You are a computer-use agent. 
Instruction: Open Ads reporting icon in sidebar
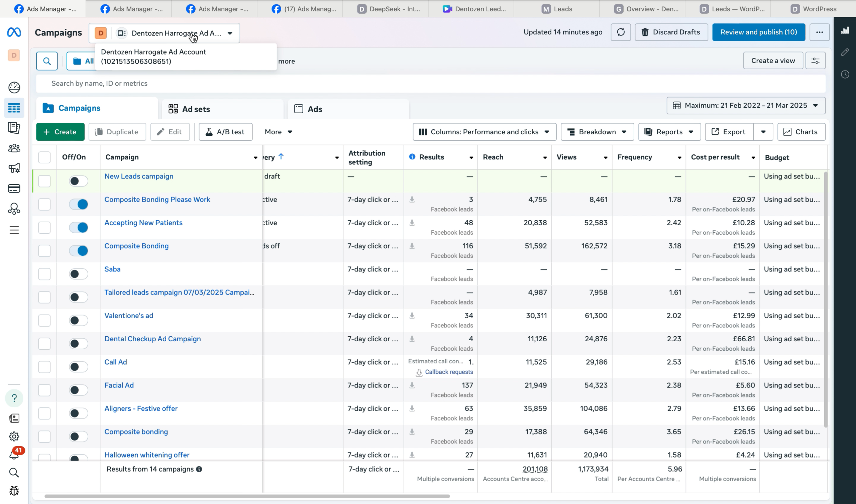click(x=14, y=128)
